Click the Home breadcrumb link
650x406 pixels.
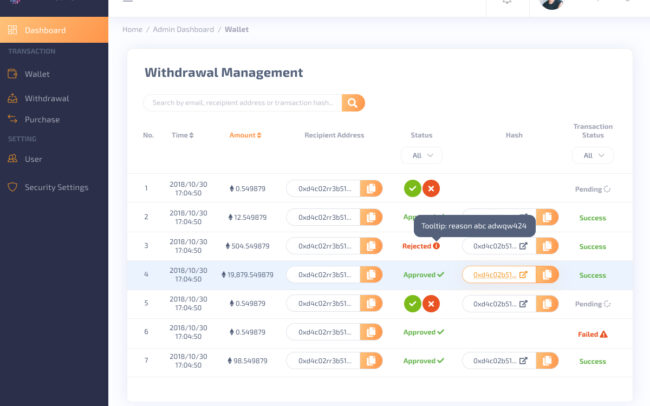[132, 30]
